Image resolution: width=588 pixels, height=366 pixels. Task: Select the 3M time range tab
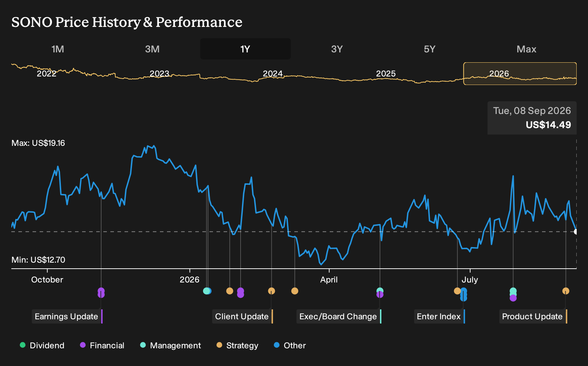click(152, 49)
